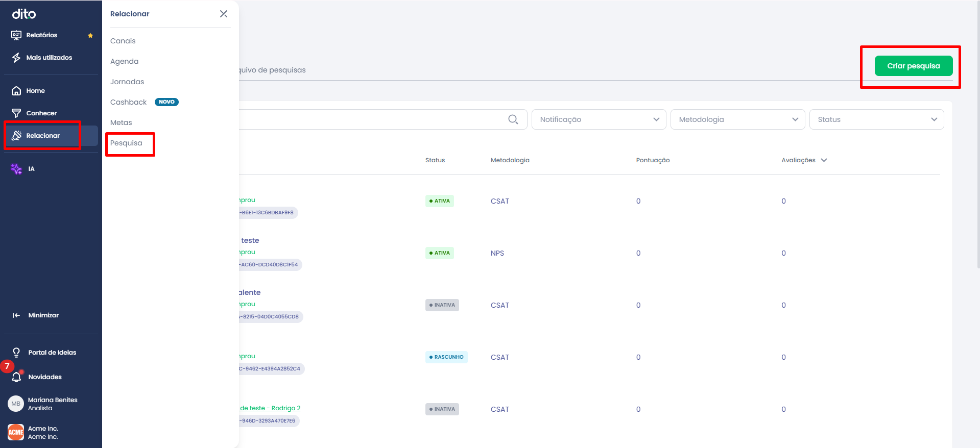Sort by Avaliações column chevron
Image resolution: width=980 pixels, height=448 pixels.
[824, 160]
